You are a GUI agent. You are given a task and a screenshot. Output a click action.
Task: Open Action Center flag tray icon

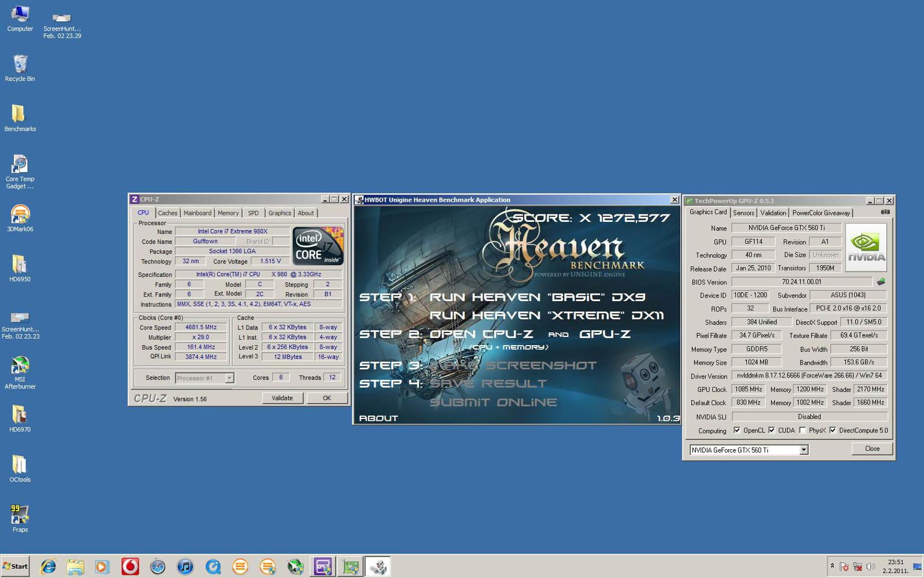(844, 566)
